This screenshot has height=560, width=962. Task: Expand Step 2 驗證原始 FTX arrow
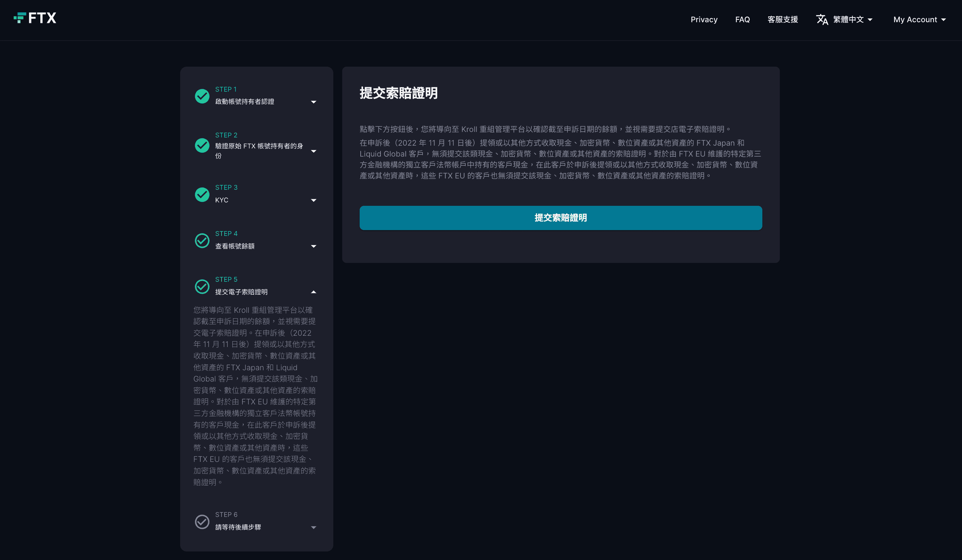(x=313, y=151)
